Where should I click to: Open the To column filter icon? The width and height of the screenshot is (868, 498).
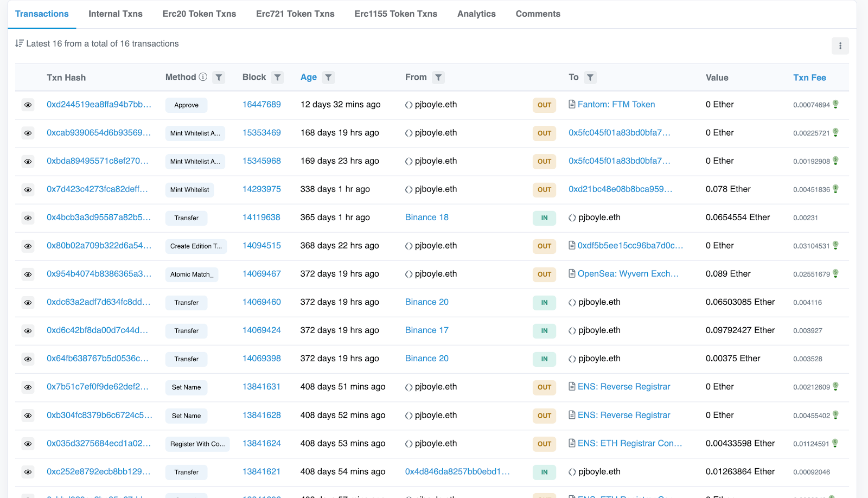590,78
